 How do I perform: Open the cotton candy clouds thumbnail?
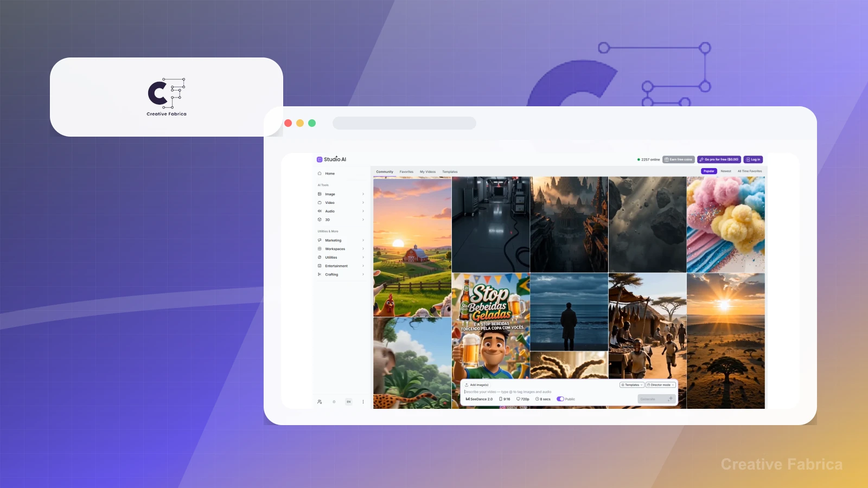click(726, 224)
